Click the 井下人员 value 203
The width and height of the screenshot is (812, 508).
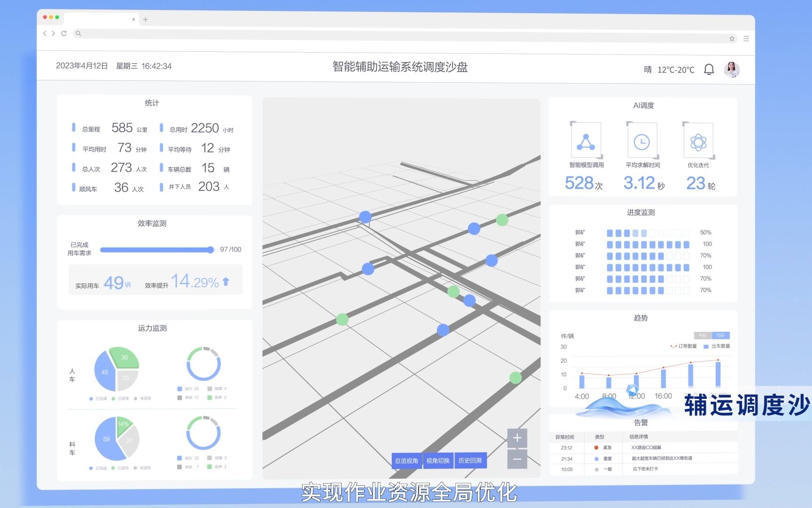(x=209, y=187)
